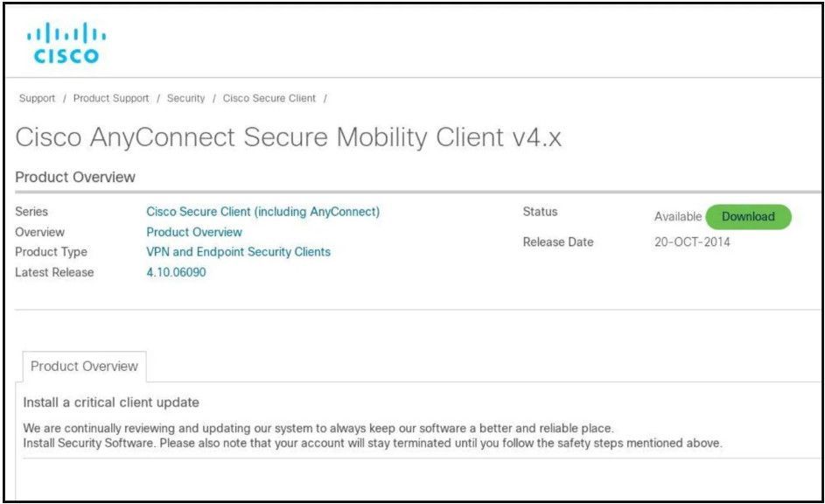Go to Support in the breadcrumb

click(x=37, y=98)
